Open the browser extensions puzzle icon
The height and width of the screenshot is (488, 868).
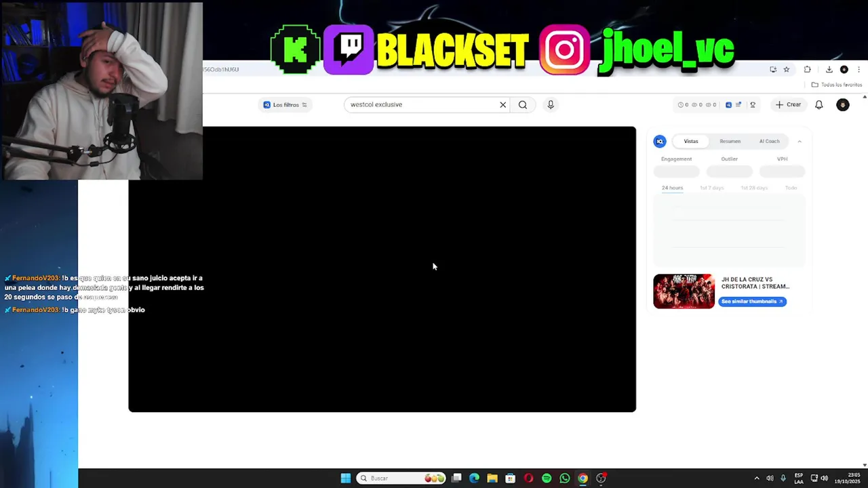pos(808,69)
